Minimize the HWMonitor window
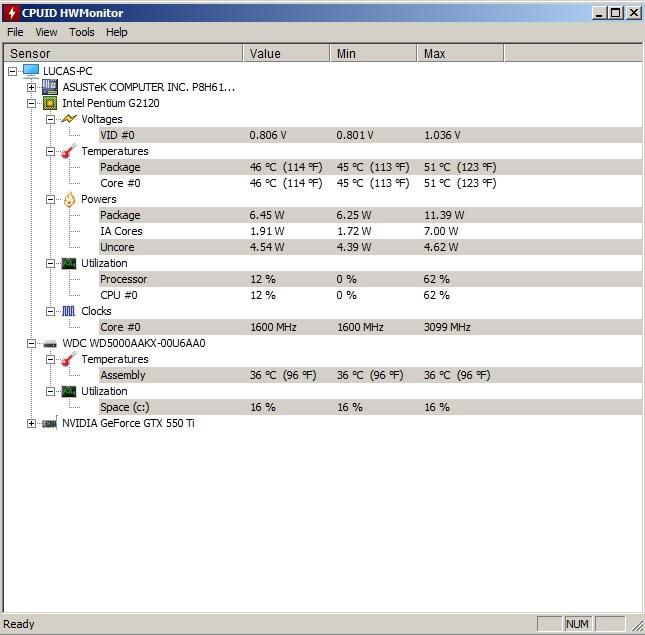The width and height of the screenshot is (645, 635). tap(599, 13)
